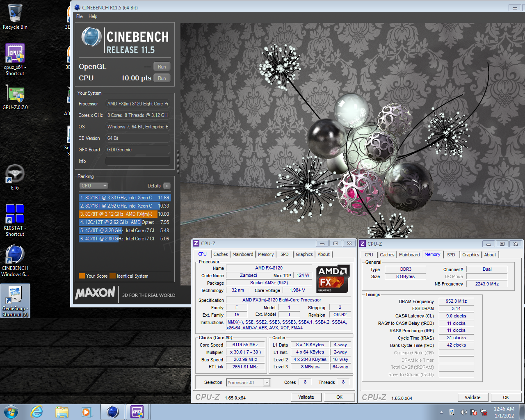Open the File menu in Cinebench

[x=80, y=16]
